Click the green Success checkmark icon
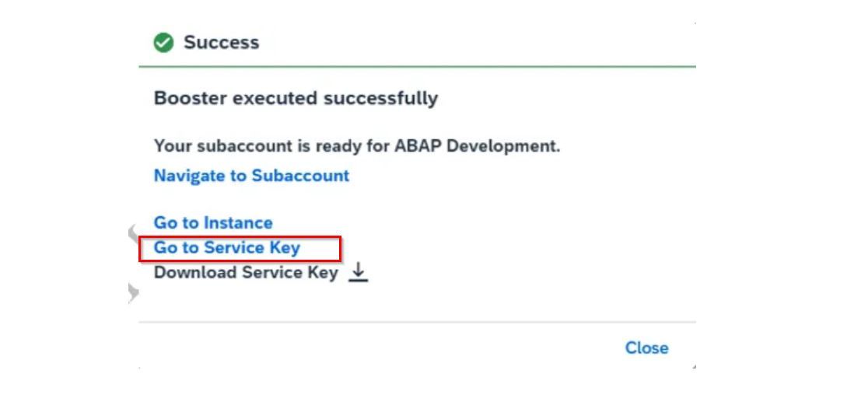868x402 pixels. coord(163,43)
